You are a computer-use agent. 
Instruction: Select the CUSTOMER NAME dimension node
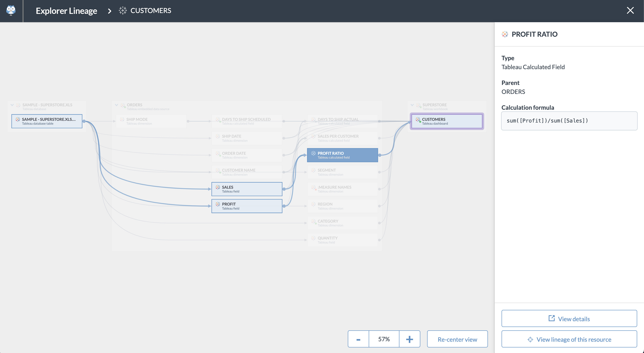coord(247,172)
